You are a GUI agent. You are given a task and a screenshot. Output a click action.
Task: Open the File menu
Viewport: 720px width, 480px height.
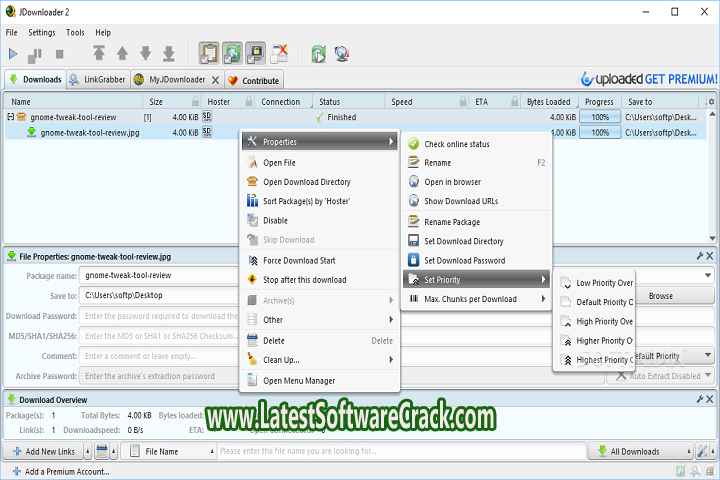point(11,33)
